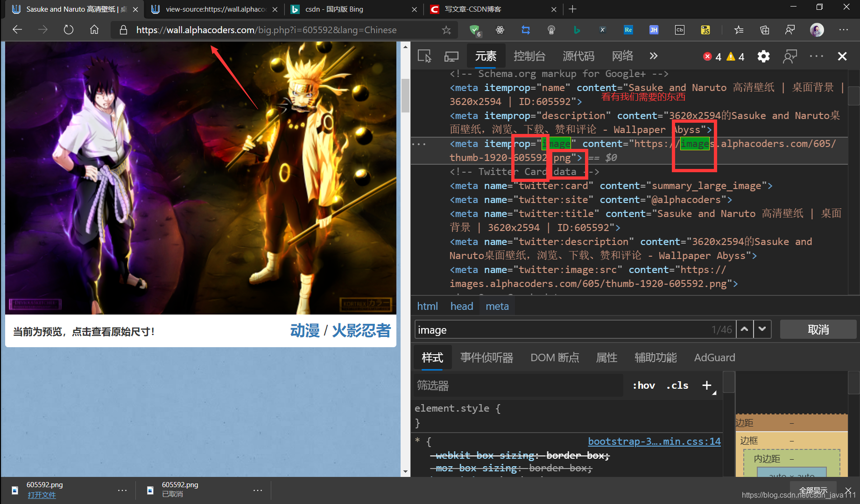Add new style rule plus
The image size is (860, 504).
(x=707, y=385)
